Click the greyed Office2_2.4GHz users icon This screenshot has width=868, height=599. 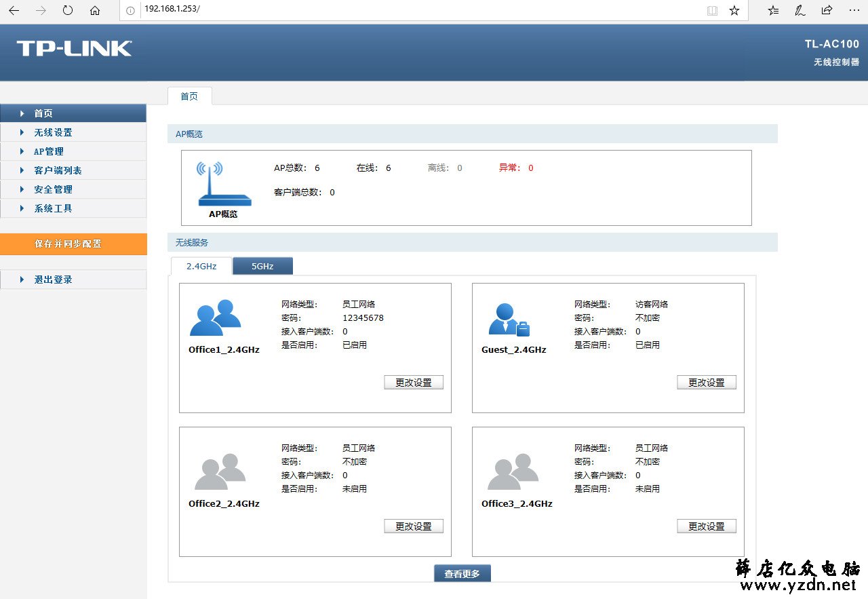pos(220,471)
